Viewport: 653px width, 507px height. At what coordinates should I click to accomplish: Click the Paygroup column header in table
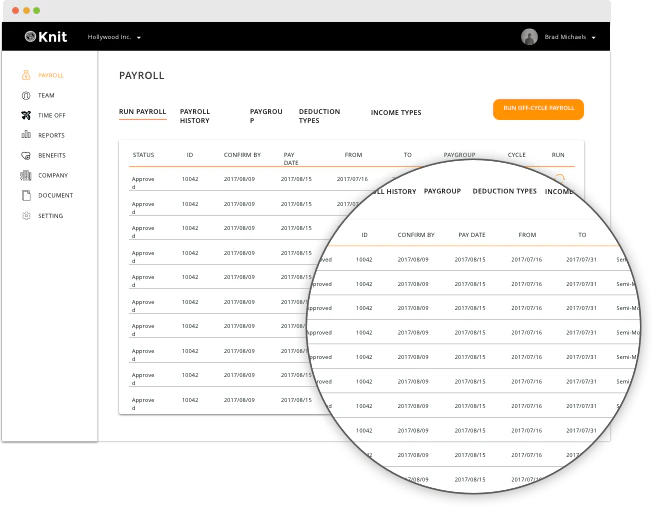click(459, 155)
